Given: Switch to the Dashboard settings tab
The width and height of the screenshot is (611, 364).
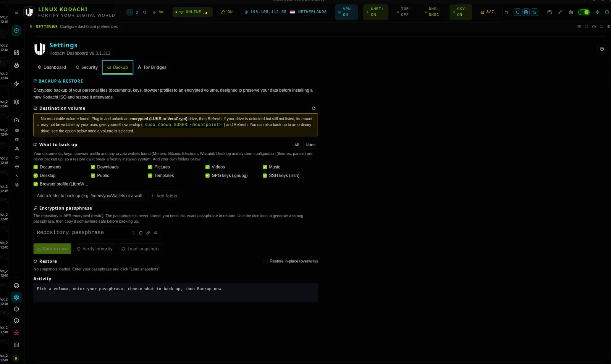Looking at the screenshot, I should [52, 67].
